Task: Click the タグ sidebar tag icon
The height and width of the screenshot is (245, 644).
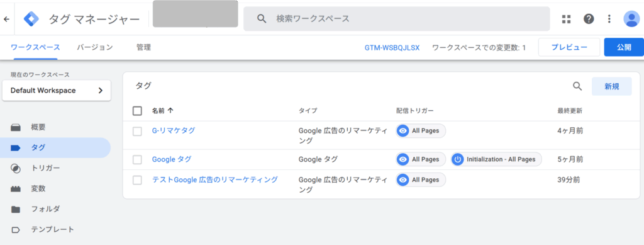Action: (16, 148)
